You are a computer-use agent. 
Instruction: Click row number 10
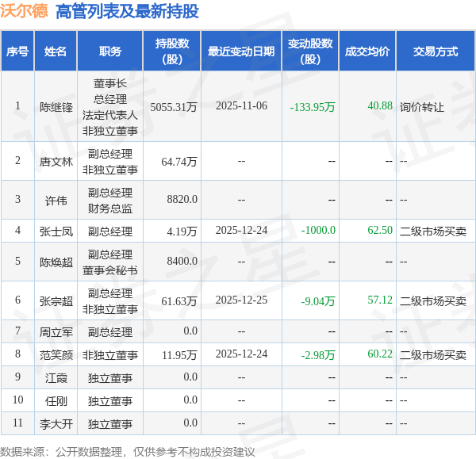[17, 400]
